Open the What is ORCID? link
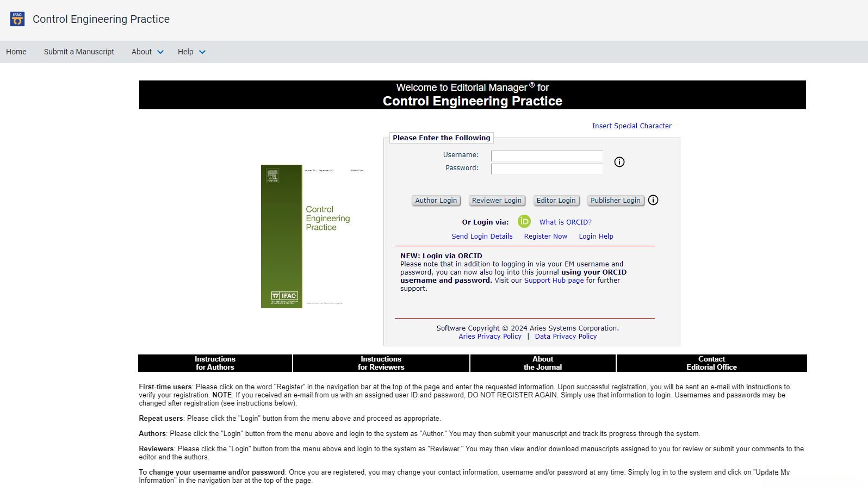This screenshot has height=492, width=868. (566, 222)
